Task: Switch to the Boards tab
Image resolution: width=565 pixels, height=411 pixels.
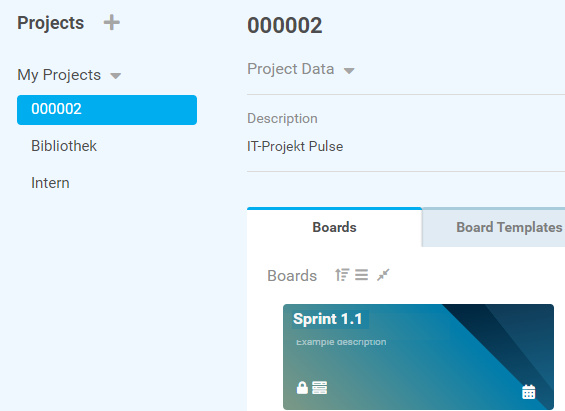Action: [x=334, y=227]
